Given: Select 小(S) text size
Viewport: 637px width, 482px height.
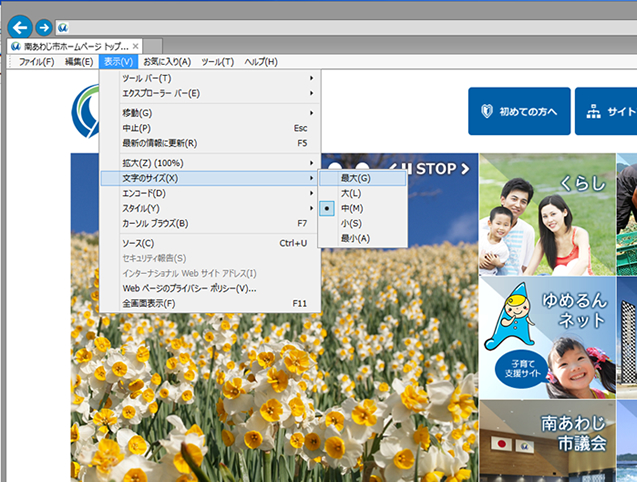Looking at the screenshot, I should click(363, 223).
